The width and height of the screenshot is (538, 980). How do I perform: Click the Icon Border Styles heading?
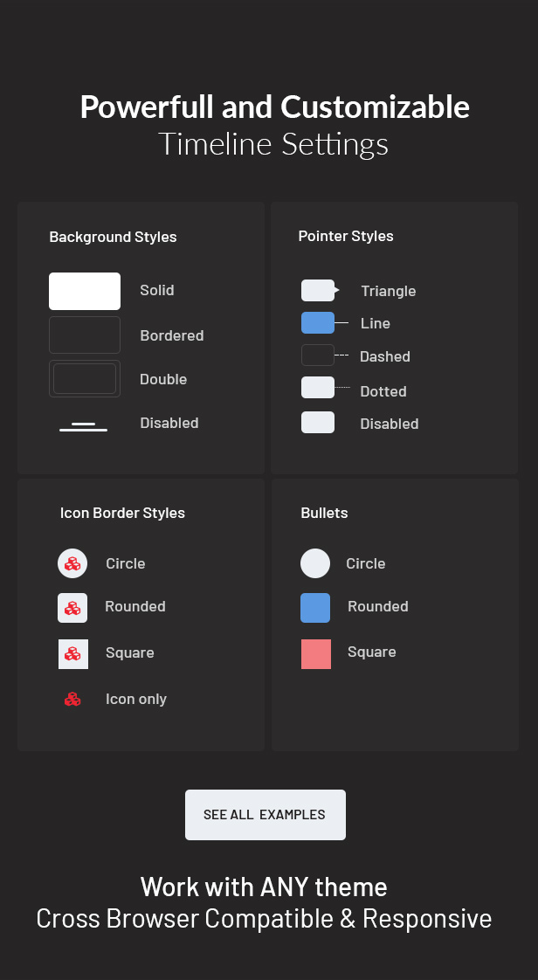click(x=122, y=513)
